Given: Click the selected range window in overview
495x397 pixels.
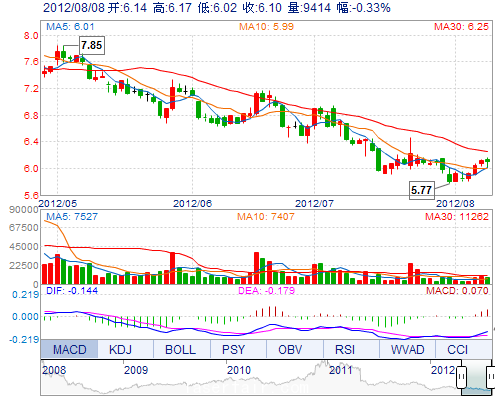Looking at the screenshot, I should point(476,377).
